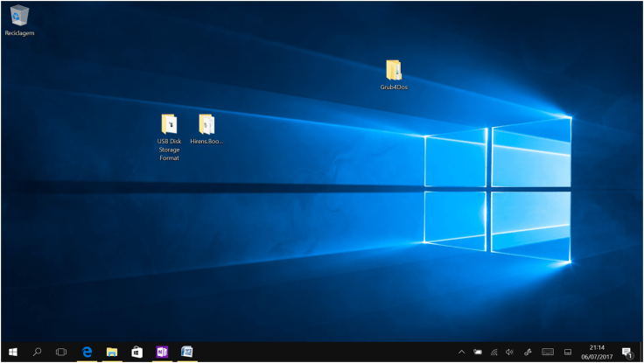
Task: Show the touch keyboard
Action: pyautogui.click(x=548, y=353)
